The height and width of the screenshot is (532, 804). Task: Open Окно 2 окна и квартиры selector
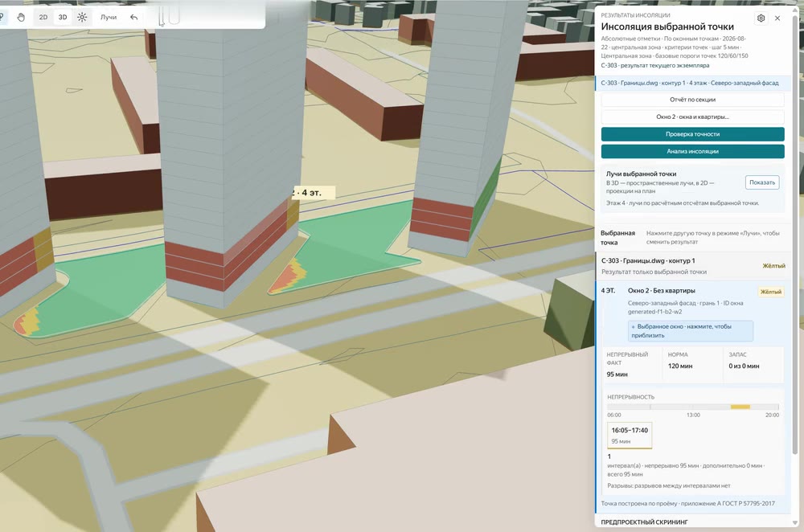point(693,117)
